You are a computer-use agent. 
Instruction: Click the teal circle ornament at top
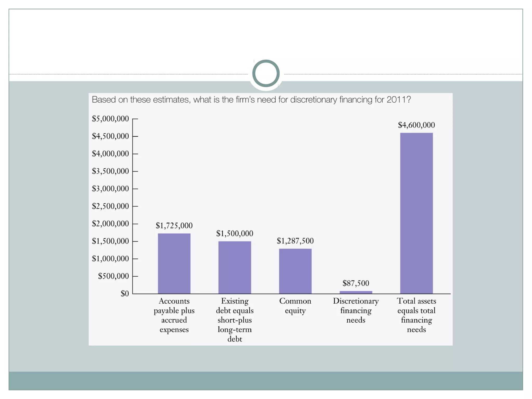tap(266, 73)
